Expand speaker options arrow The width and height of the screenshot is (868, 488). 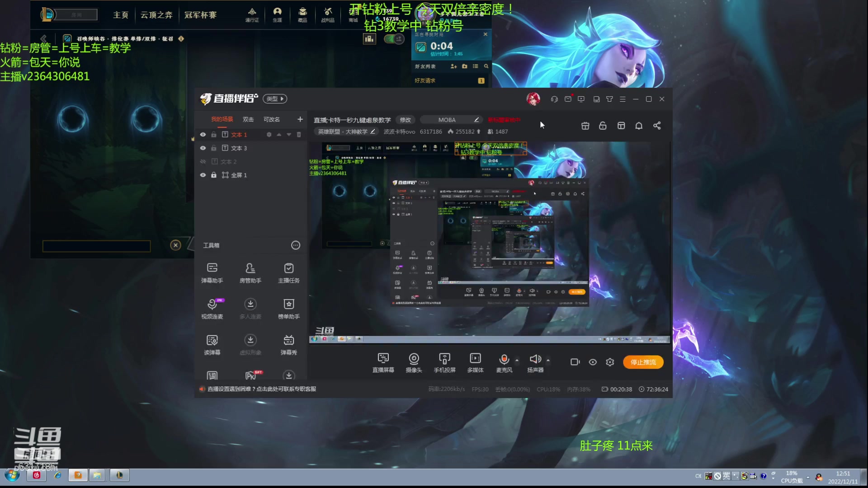[x=548, y=360]
